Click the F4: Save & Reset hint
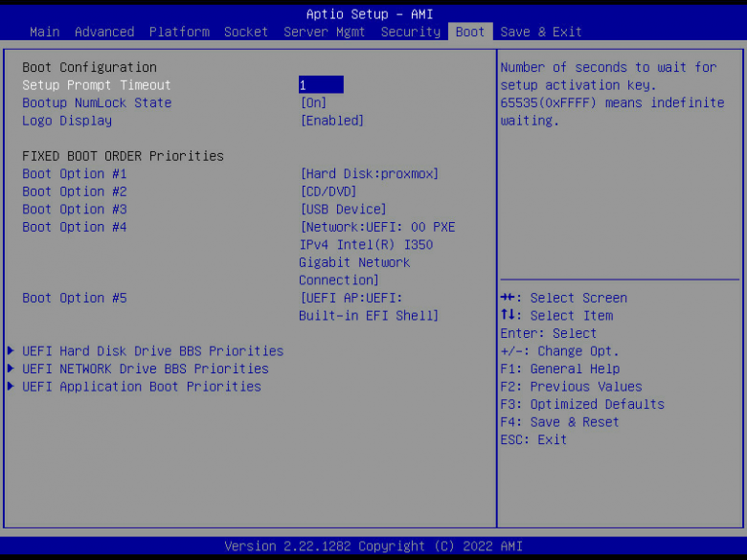This screenshot has height=560, width=747. (x=560, y=422)
